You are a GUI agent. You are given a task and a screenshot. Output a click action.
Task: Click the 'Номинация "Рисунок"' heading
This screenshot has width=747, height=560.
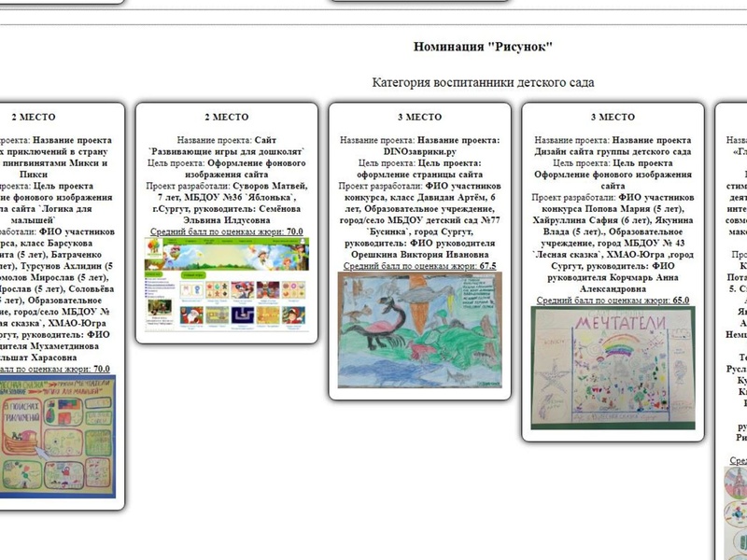coord(483,46)
